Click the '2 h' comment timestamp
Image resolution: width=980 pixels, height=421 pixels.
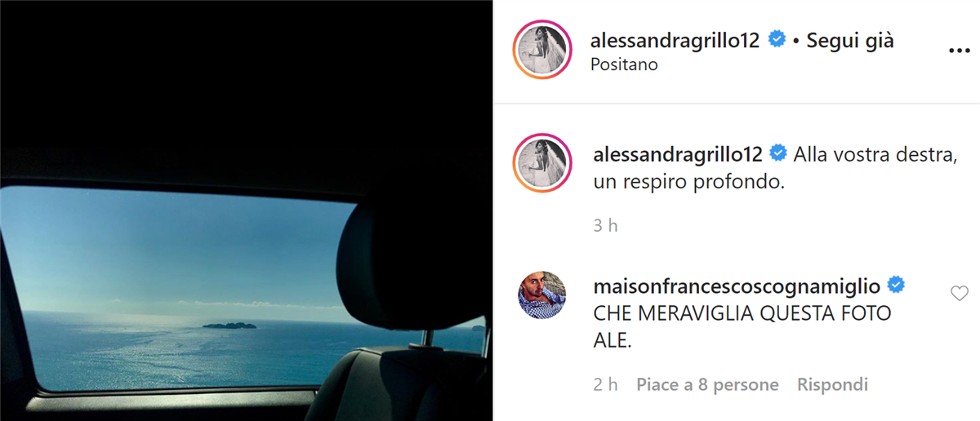(605, 384)
